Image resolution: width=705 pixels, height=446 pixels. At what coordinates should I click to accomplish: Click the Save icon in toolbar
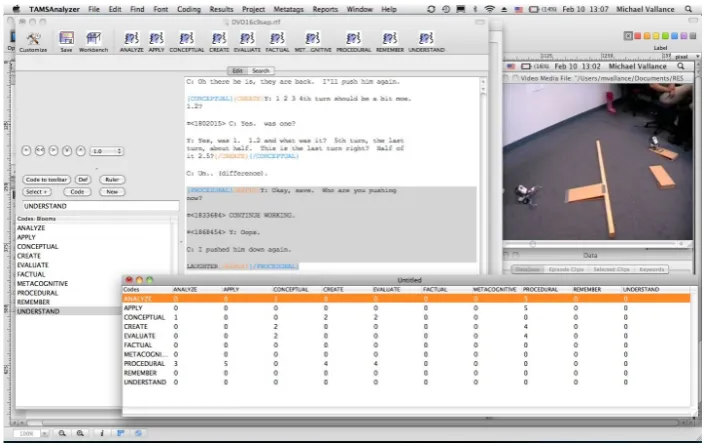click(x=66, y=42)
